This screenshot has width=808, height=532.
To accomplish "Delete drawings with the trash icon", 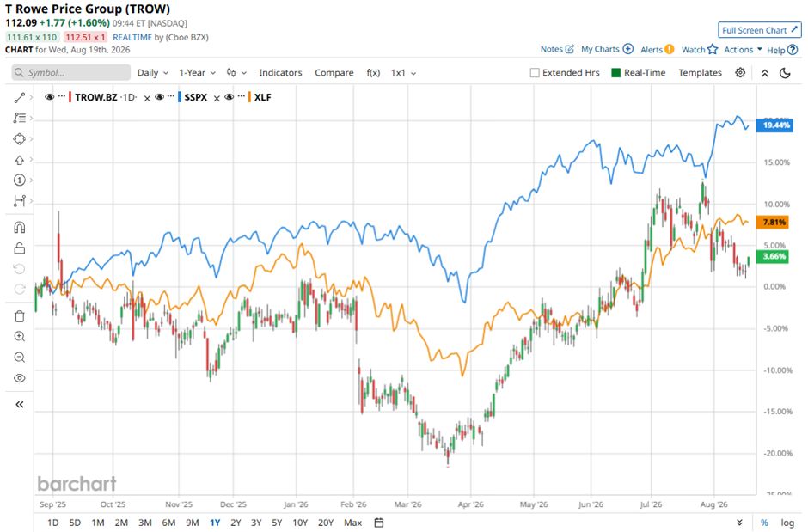I will tap(20, 316).
